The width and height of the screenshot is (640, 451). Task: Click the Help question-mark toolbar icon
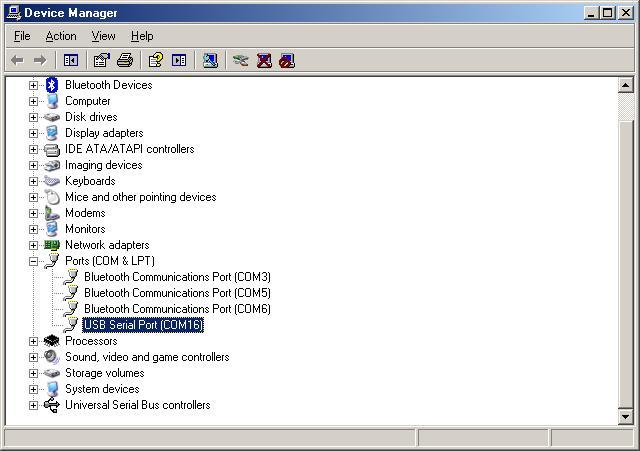point(156,61)
